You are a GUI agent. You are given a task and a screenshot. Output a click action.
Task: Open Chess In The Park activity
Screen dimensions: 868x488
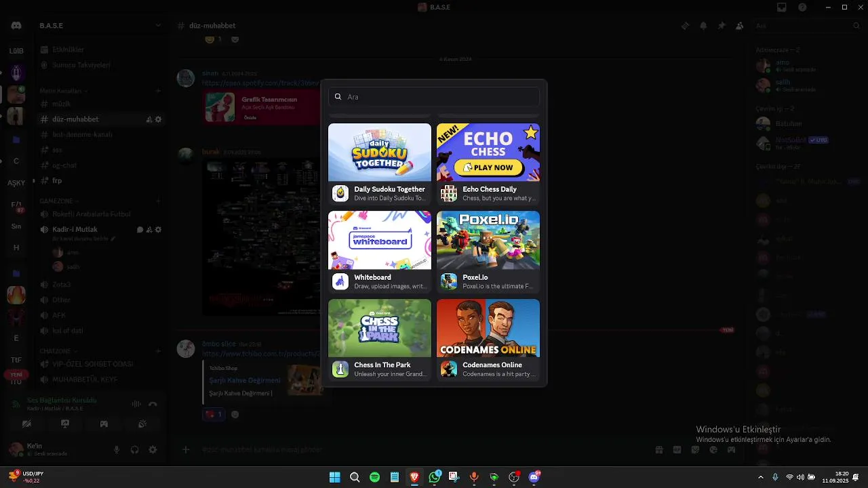(x=380, y=339)
